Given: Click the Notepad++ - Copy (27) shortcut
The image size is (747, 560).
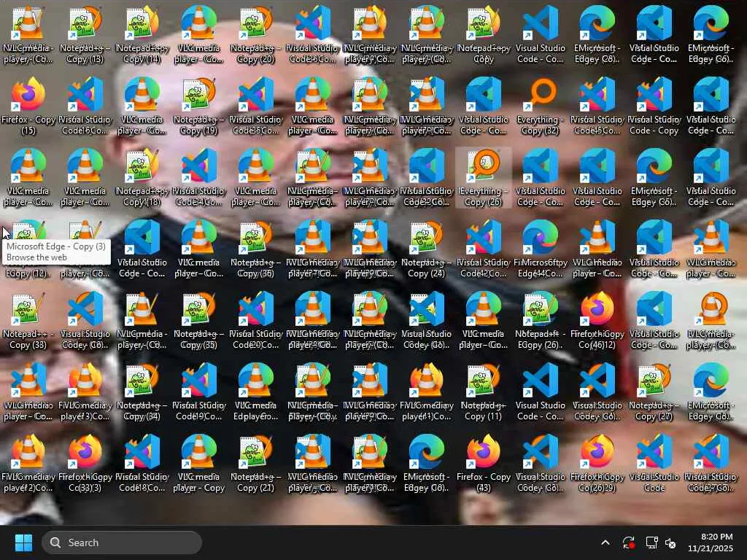Looking at the screenshot, I should pos(654,392).
